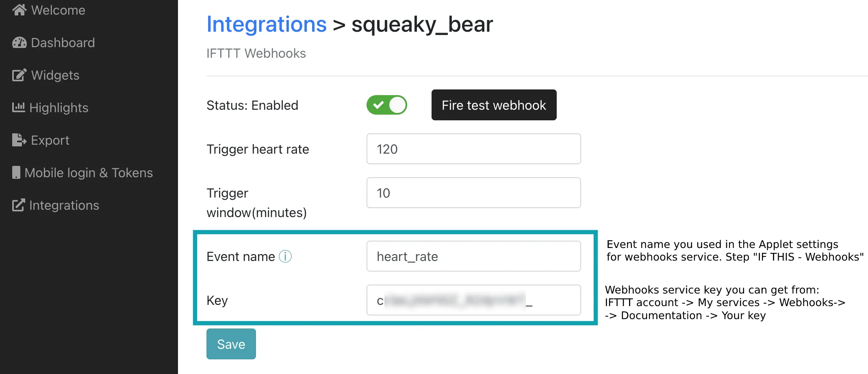Open Mobile login & Tokens page
This screenshot has width=868, height=374.
[82, 173]
